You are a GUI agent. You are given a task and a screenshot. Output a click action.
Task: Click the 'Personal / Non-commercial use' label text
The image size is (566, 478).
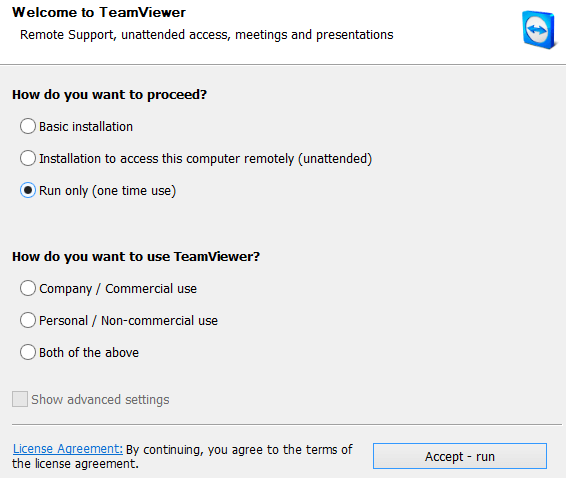pos(129,321)
